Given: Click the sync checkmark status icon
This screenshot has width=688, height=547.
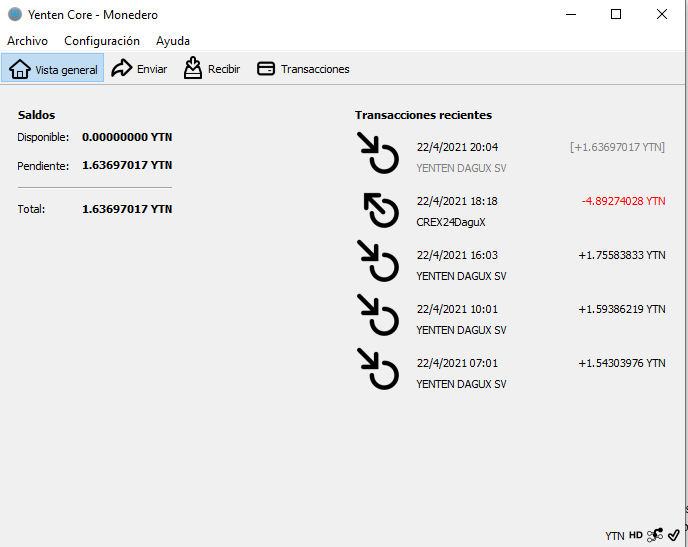Looking at the screenshot, I should [x=674, y=535].
